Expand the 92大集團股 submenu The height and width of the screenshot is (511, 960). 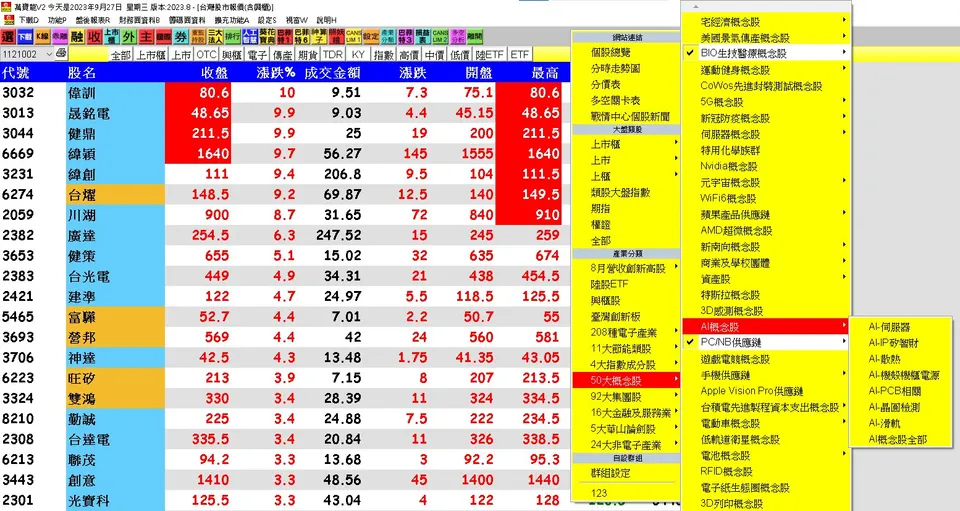(627, 397)
